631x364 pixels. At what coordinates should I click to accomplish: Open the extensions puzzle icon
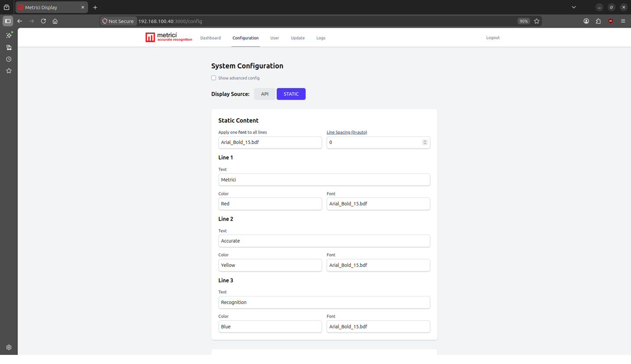point(598,21)
